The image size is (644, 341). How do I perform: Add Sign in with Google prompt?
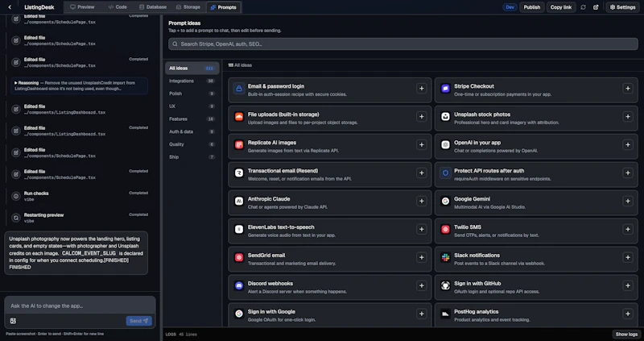pos(421,314)
